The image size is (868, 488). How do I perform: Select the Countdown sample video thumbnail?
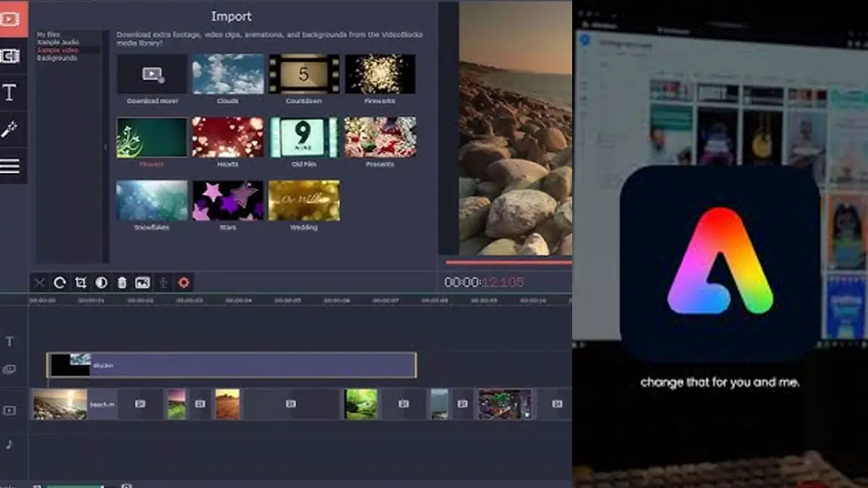pos(304,74)
